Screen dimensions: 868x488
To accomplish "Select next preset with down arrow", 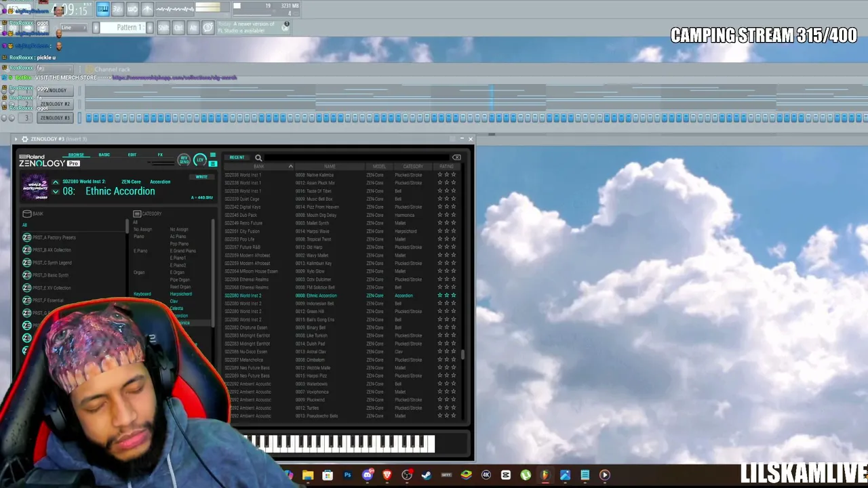I will coord(56,192).
